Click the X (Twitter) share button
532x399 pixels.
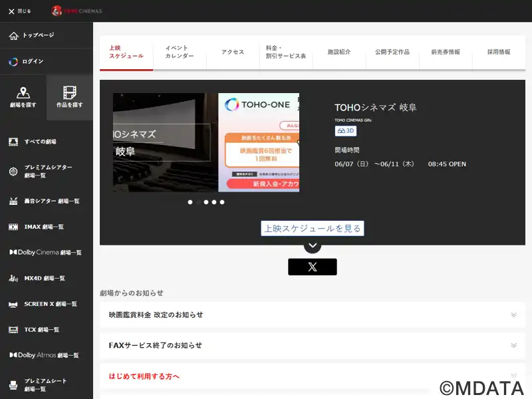point(313,267)
